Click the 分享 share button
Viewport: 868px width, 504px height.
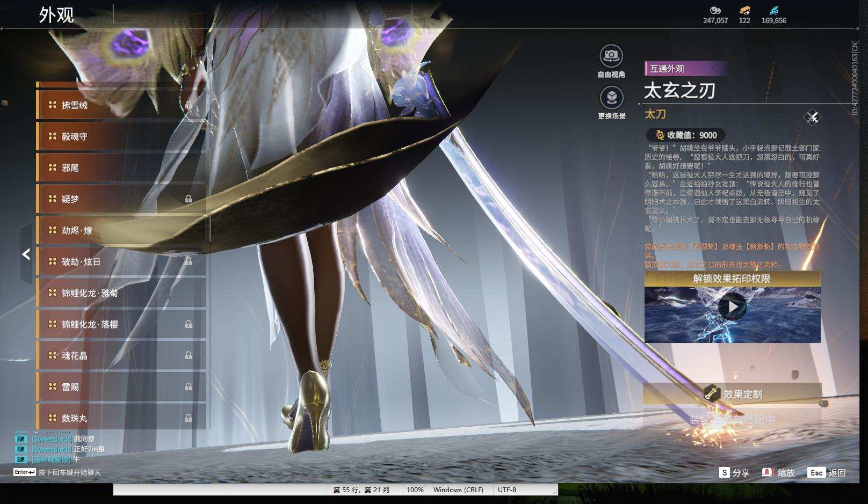pos(734,473)
